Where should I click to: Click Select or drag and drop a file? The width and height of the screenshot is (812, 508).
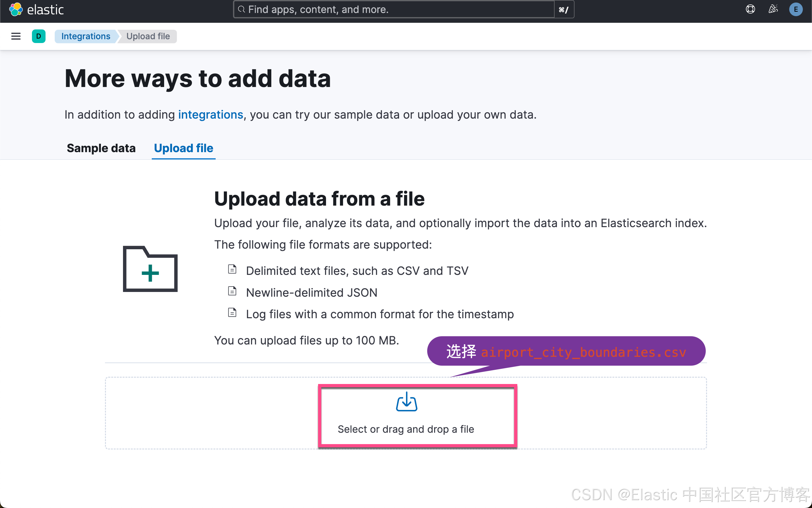coord(406,429)
